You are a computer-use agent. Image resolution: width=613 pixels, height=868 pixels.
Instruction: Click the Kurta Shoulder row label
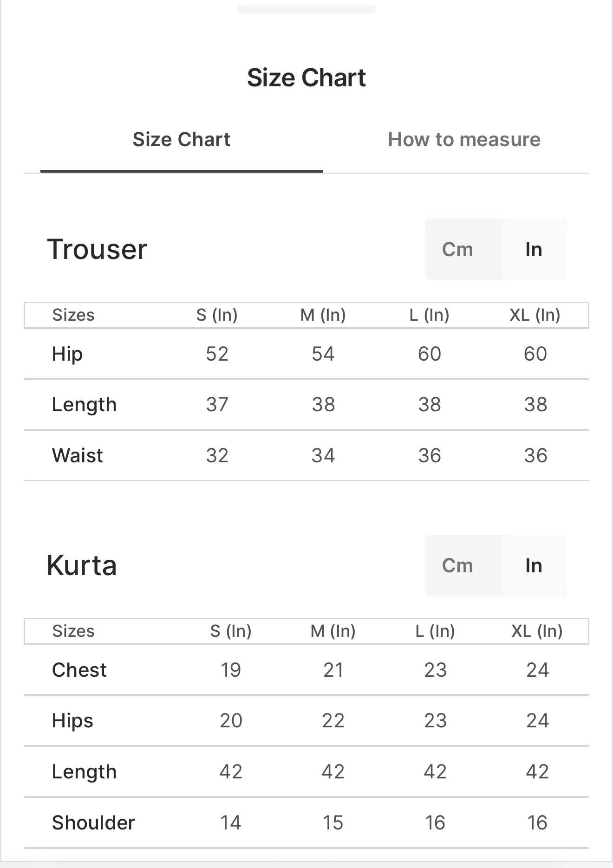pos(93,823)
